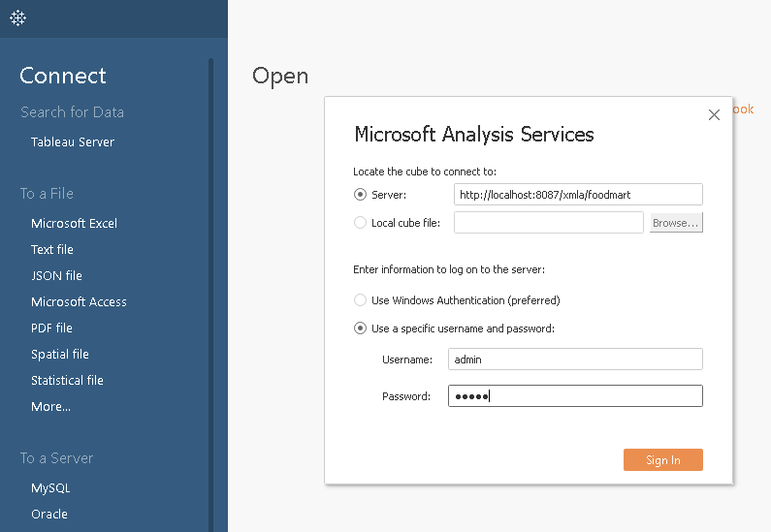
Task: Click the Connect pane vertical scrollbar
Action: (211, 295)
